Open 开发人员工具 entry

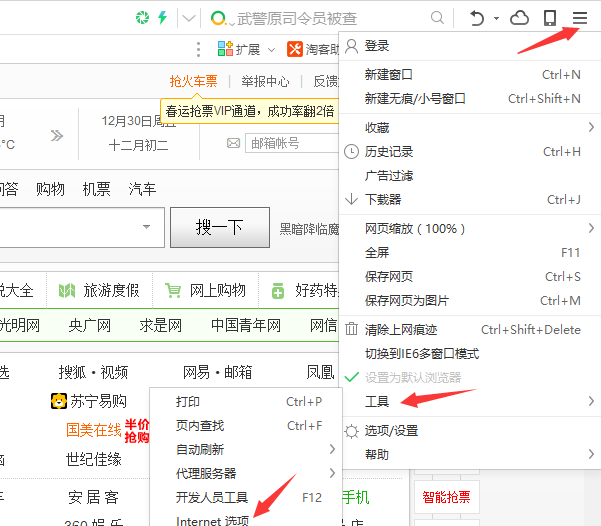(246, 497)
